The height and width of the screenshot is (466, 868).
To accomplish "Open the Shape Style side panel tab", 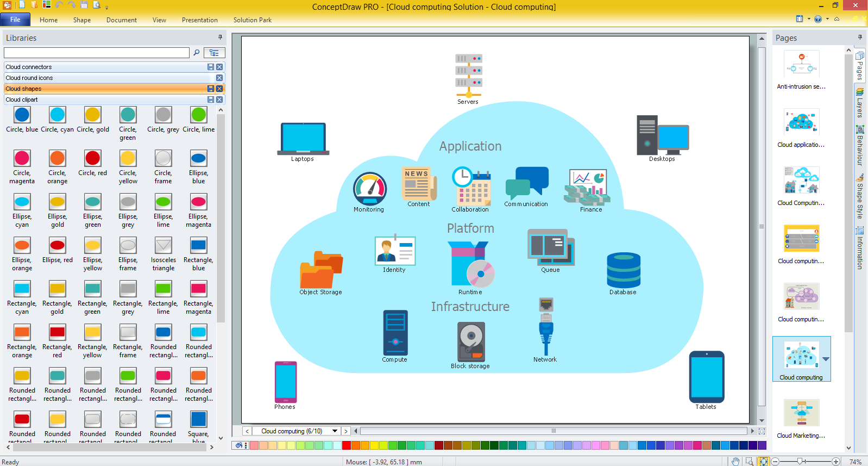I will click(860, 196).
